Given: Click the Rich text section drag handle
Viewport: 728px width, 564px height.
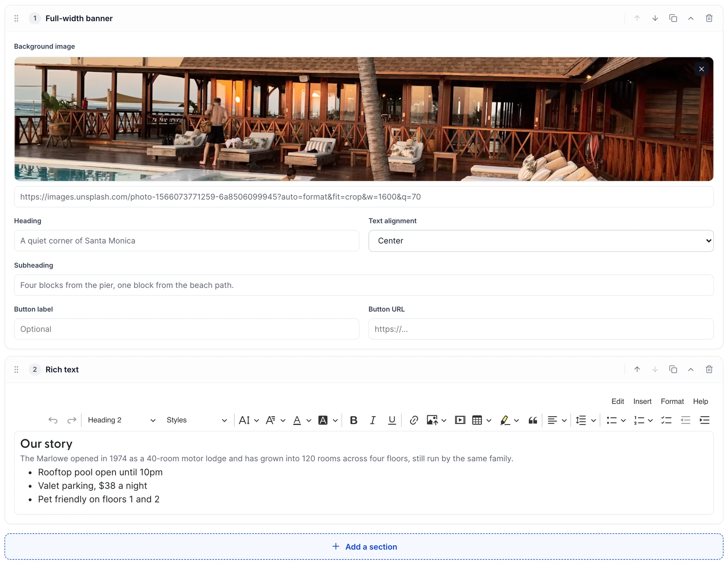Looking at the screenshot, I should click(x=16, y=369).
